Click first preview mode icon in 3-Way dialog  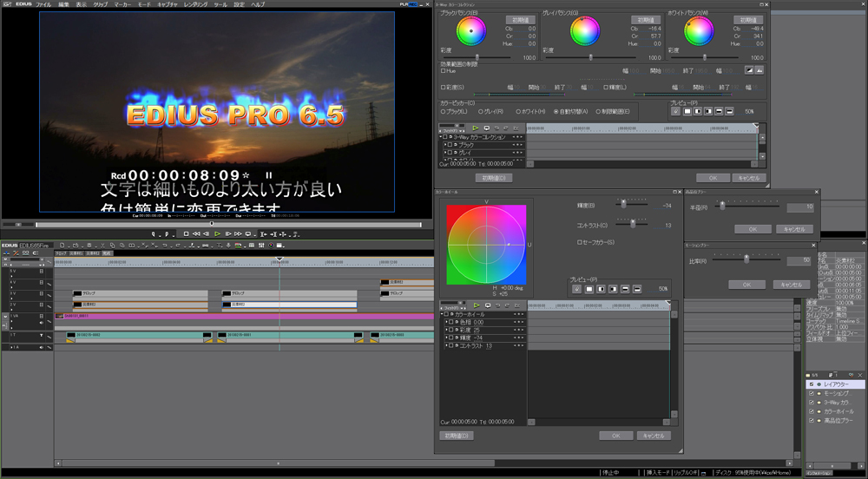[676, 111]
